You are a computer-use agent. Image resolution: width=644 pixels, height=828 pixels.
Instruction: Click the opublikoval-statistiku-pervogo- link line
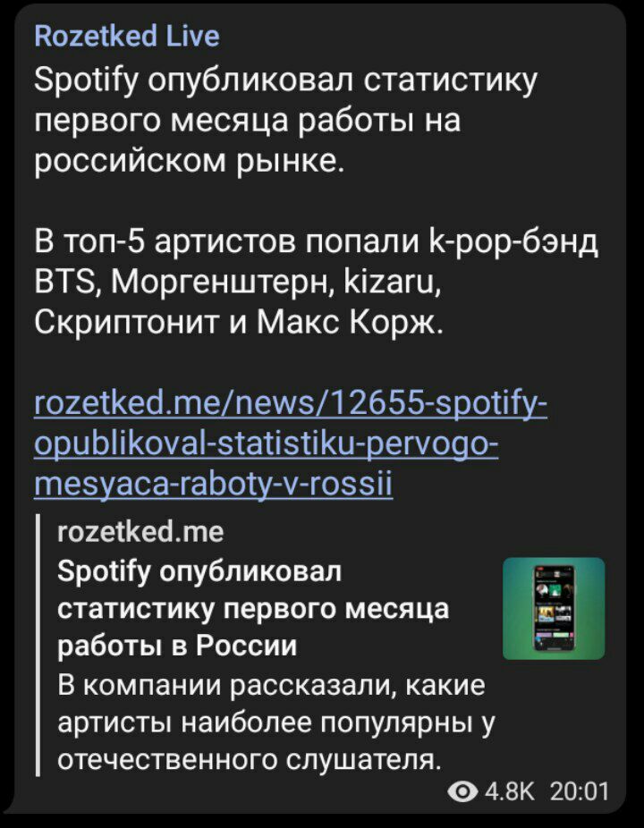click(266, 444)
